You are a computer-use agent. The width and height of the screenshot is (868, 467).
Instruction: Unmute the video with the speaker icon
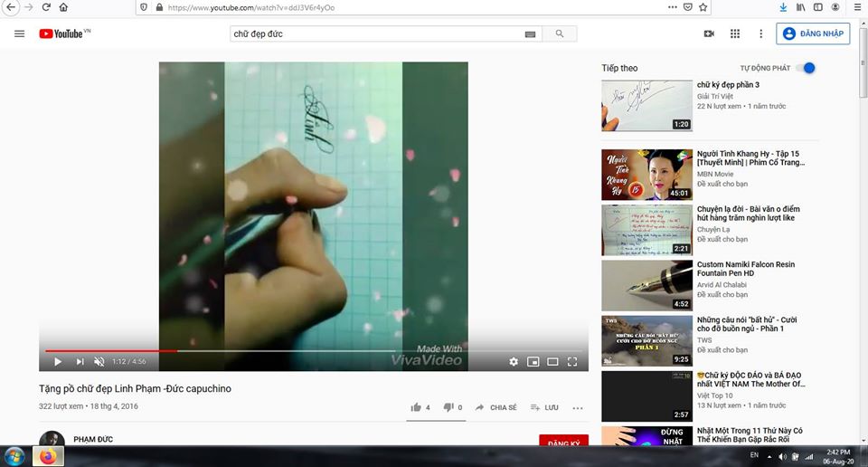[x=99, y=362]
